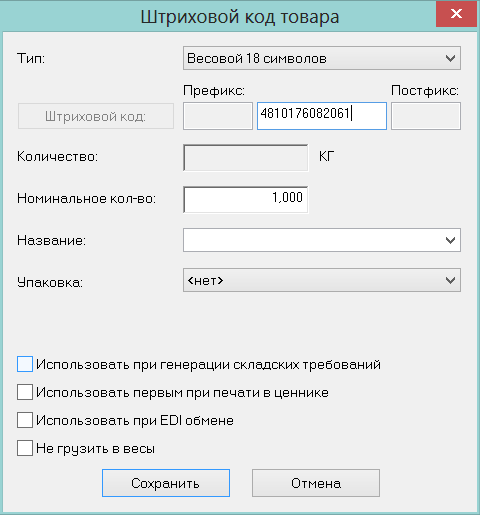The width and height of the screenshot is (480, 515).
Task: Click the Тип chevron arrow icon
Action: pos(450,58)
